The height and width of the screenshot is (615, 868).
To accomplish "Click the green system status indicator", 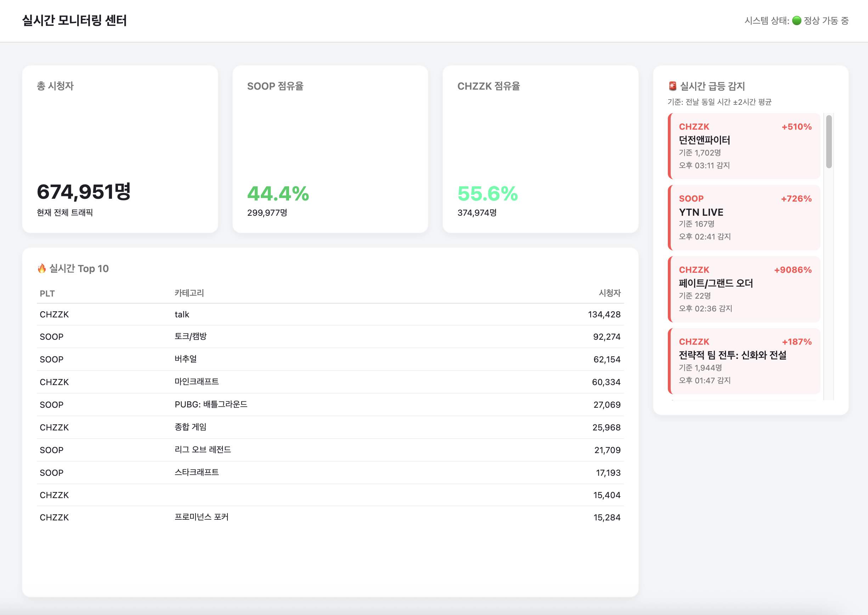I will (796, 21).
